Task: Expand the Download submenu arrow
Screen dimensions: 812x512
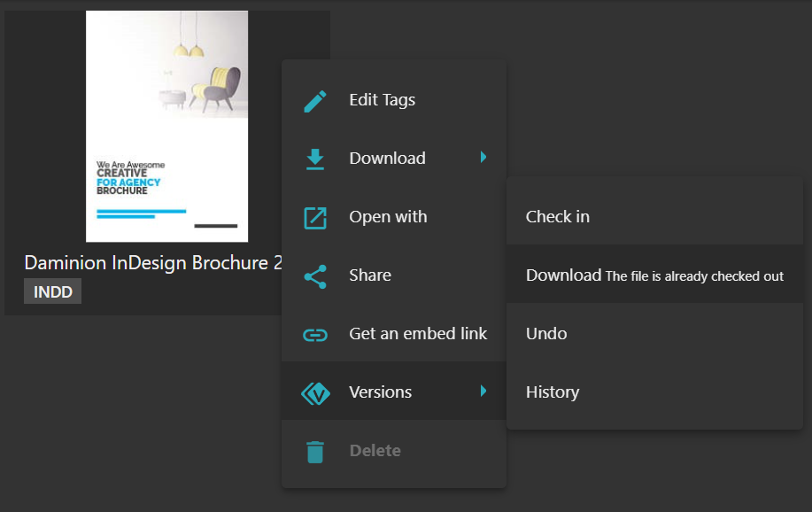Action: tap(483, 158)
